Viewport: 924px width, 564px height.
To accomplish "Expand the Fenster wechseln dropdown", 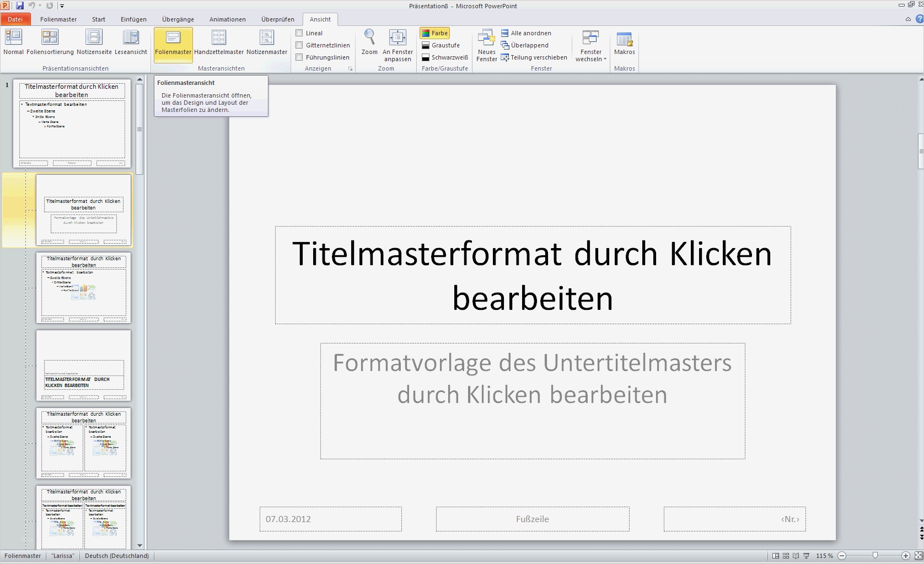I will coord(590,46).
